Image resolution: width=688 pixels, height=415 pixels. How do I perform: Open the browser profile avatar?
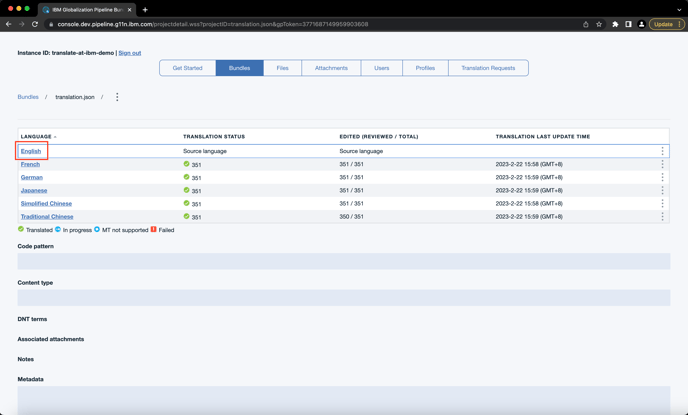click(x=641, y=24)
